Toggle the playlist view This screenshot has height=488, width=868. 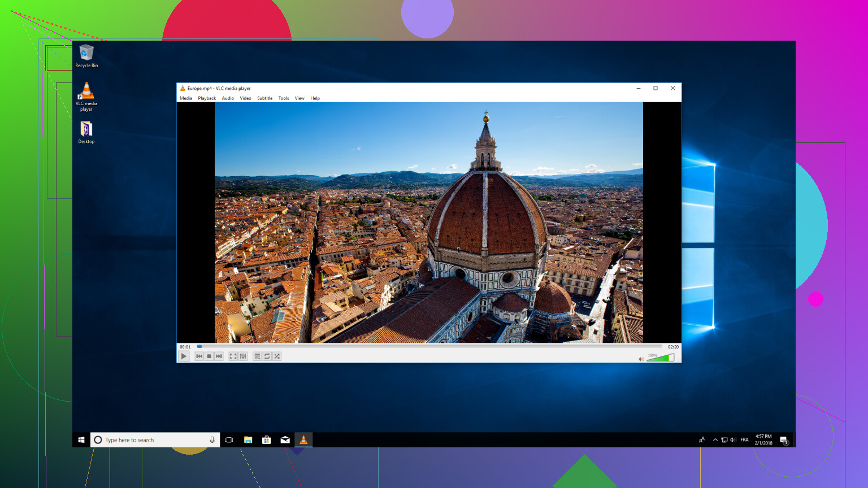click(257, 356)
